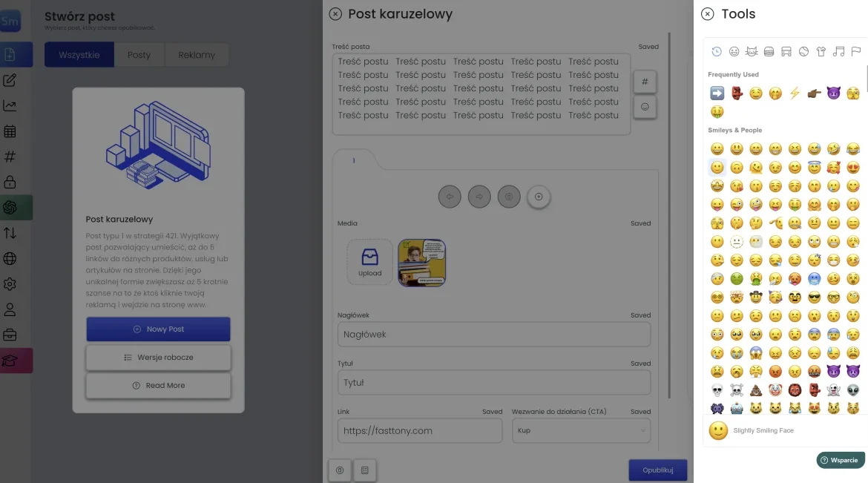
Task: Open the Flags emoji category
Action: pos(855,51)
